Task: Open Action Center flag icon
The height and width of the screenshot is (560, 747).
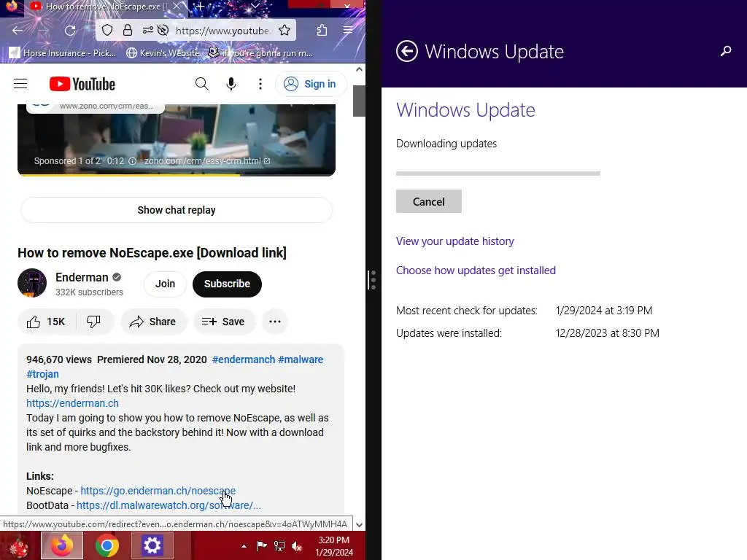Action: [x=262, y=546]
